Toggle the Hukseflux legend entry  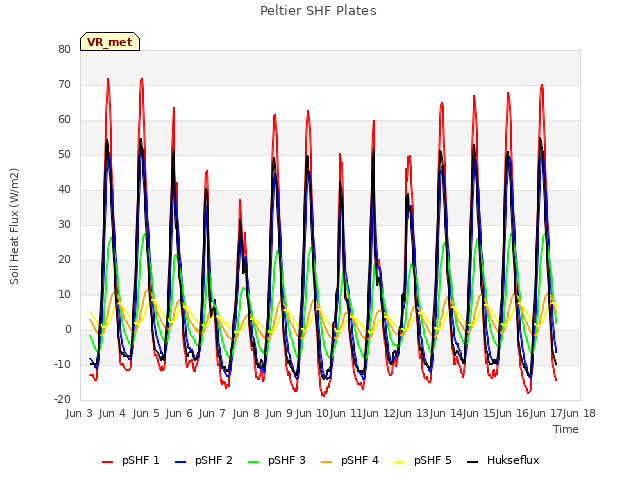click(503, 460)
